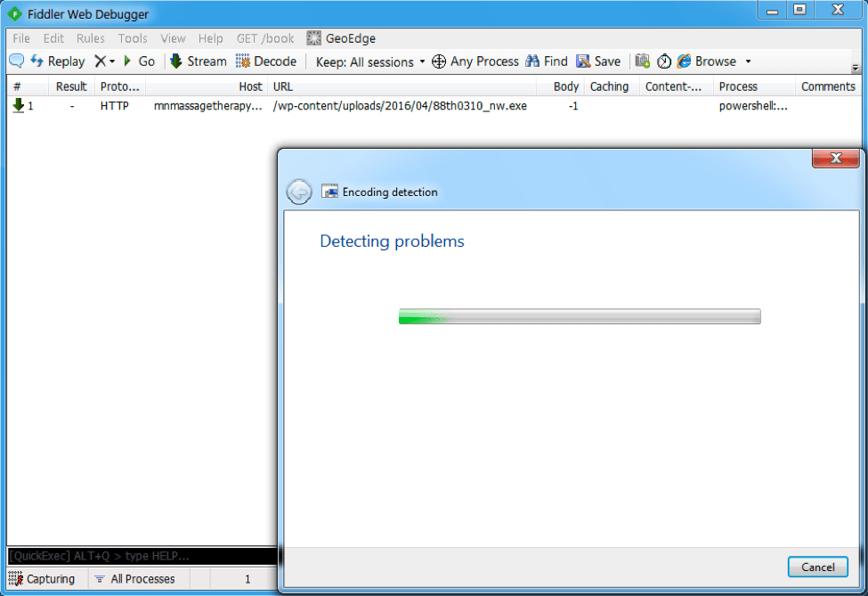868x596 pixels.
Task: Open the File menu
Action: coord(21,38)
